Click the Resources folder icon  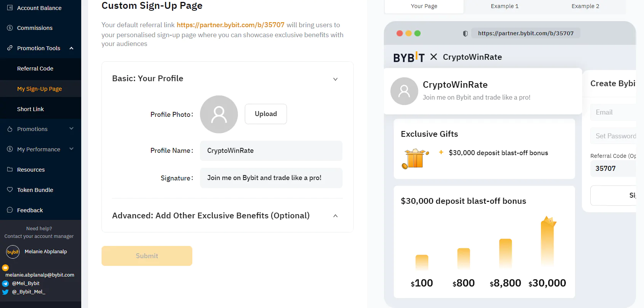[x=10, y=169]
